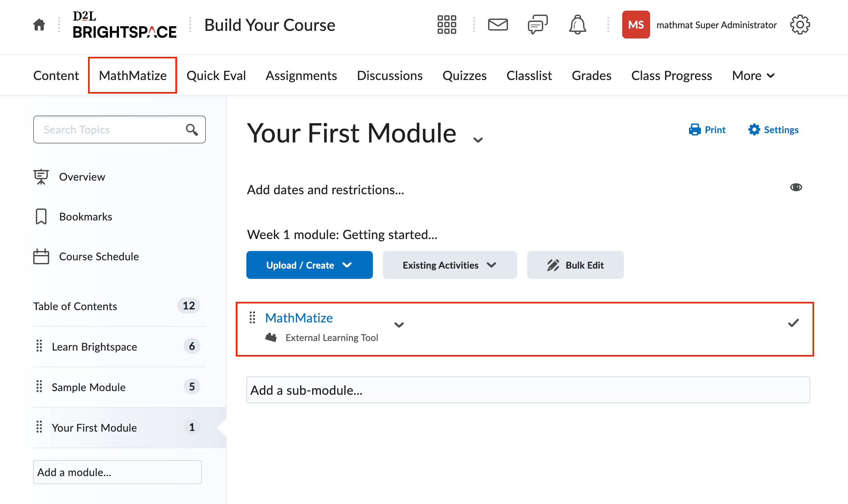Screen dimensions: 848x504
Task: Click the search magnifier icon
Action: [192, 130]
